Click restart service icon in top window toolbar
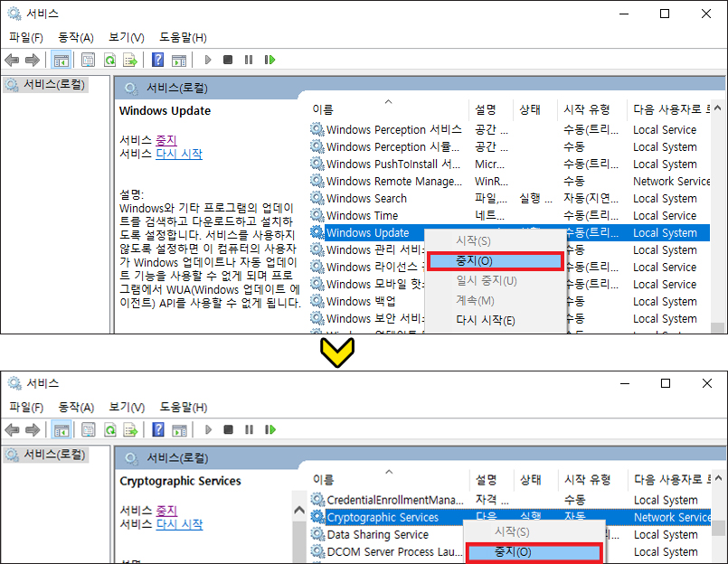728x564 pixels. (x=269, y=60)
